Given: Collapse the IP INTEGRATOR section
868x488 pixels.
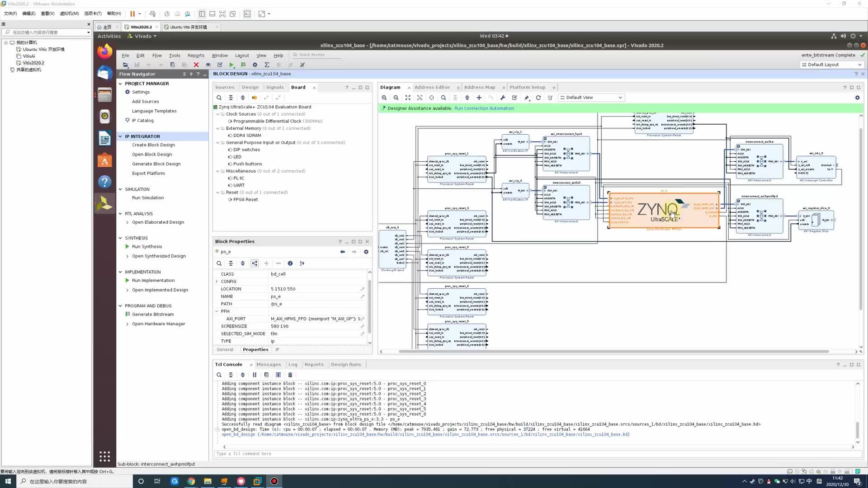Looking at the screenshot, I should coord(120,136).
